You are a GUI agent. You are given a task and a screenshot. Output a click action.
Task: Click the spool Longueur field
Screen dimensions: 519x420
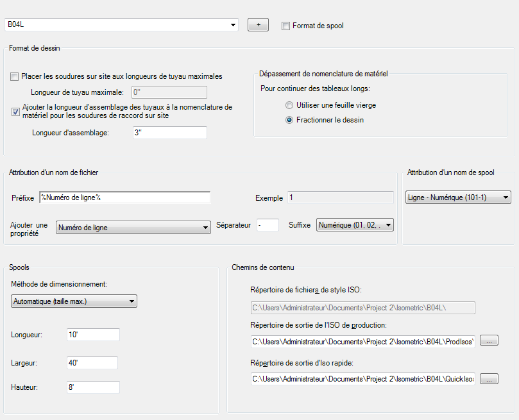pyautogui.click(x=93, y=335)
